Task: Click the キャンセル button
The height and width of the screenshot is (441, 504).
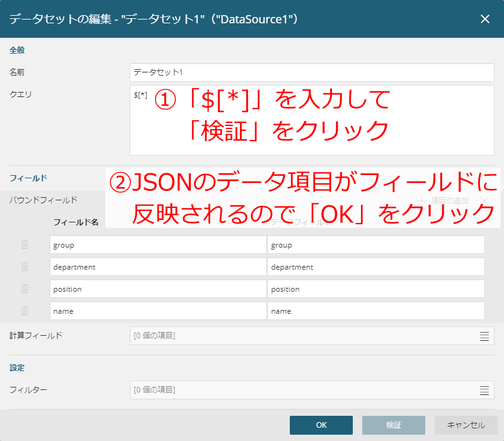Action: coord(466,425)
